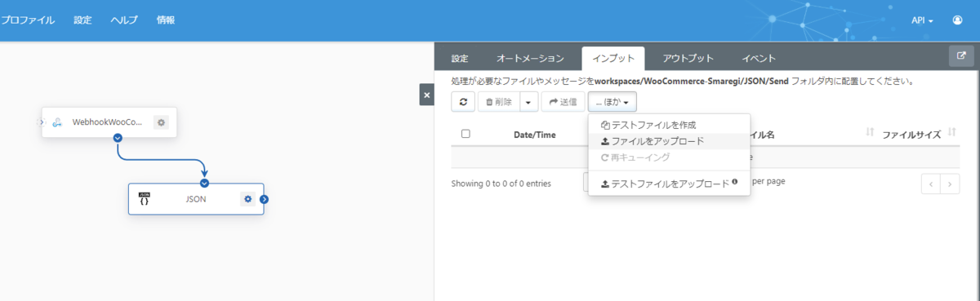This screenshot has width=980, height=301.
Task: Click the webhook icon on WebhookWooCo node
Action: [58, 122]
